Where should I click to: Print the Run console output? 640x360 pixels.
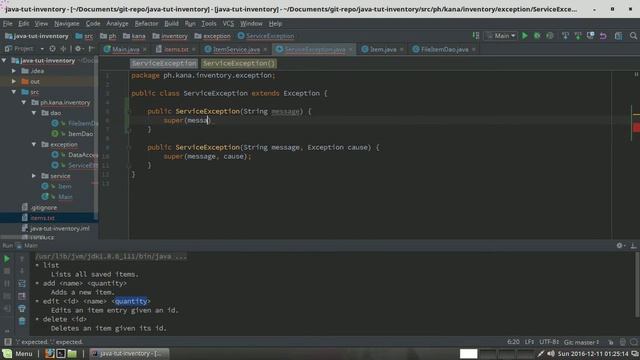point(22,309)
